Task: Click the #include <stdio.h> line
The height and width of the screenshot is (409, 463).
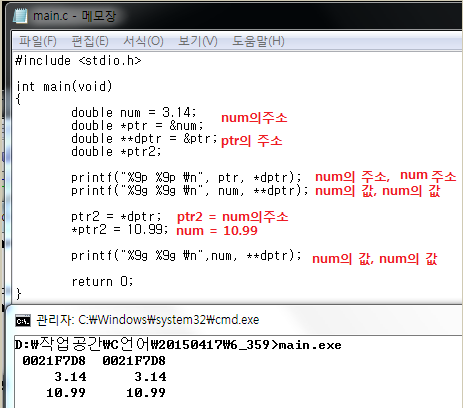Action: click(x=78, y=61)
